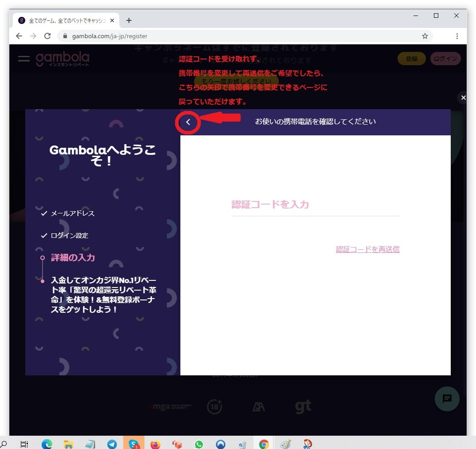476x449 pixels.
Task: Click the yellow 登録 register button
Action: [x=411, y=59]
